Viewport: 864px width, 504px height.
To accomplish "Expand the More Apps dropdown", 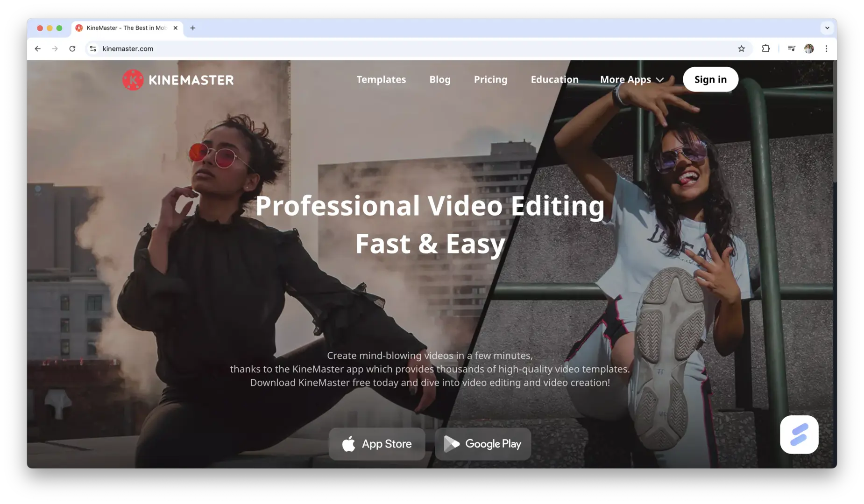I will pyautogui.click(x=632, y=79).
